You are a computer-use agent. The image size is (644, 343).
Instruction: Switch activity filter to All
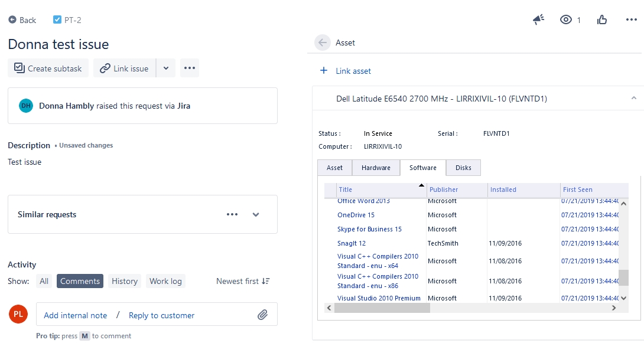44,281
